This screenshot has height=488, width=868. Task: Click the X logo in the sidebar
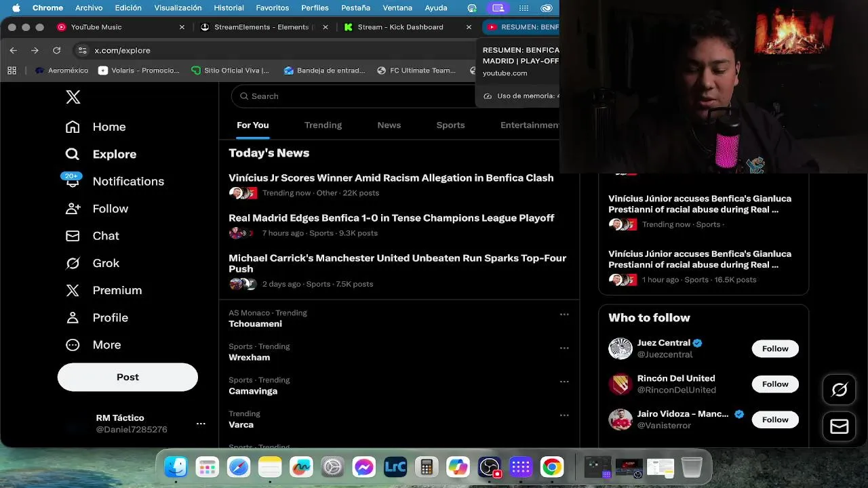click(73, 97)
